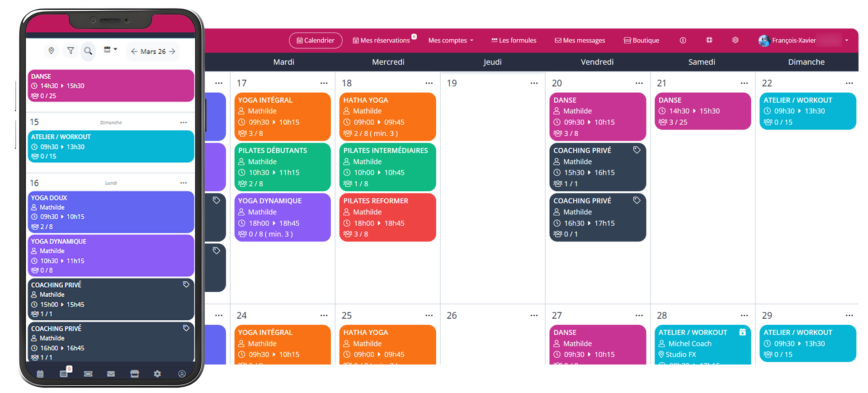This screenshot has height=393, width=868.
Task: Tap the envelope icon in phone bottom bar
Action: point(111,374)
